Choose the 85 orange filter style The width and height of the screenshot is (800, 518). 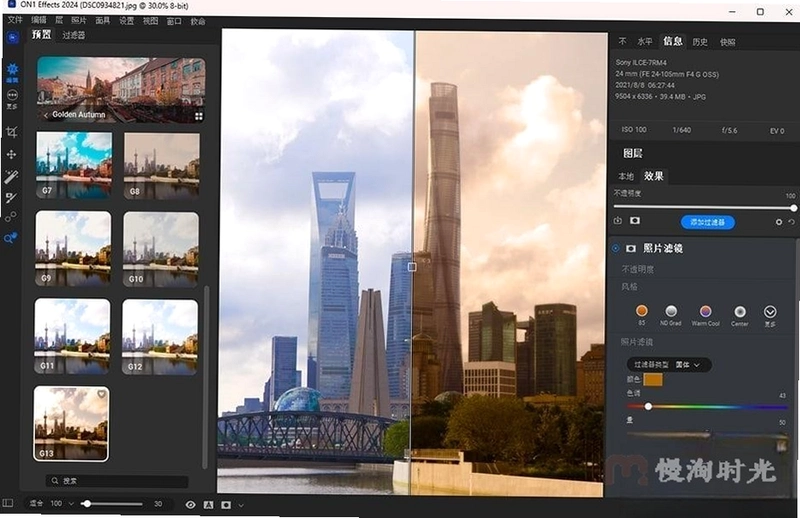[x=641, y=311]
